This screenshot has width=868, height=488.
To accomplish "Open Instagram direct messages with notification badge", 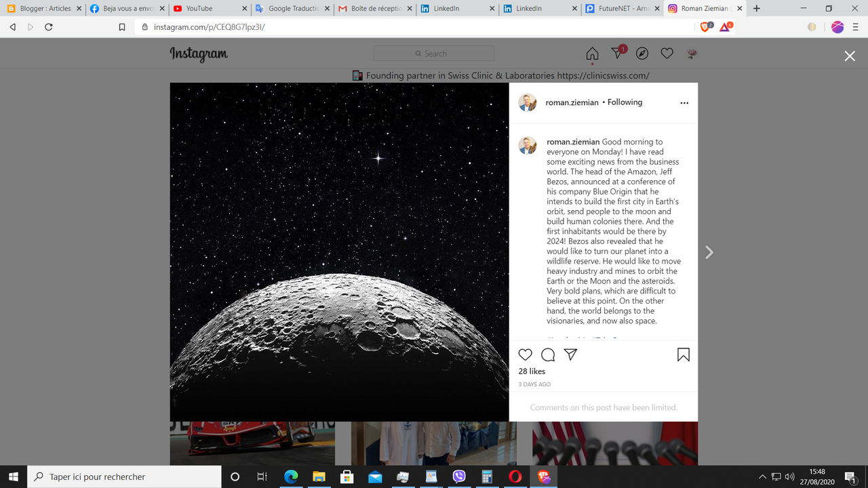I will (x=618, y=52).
